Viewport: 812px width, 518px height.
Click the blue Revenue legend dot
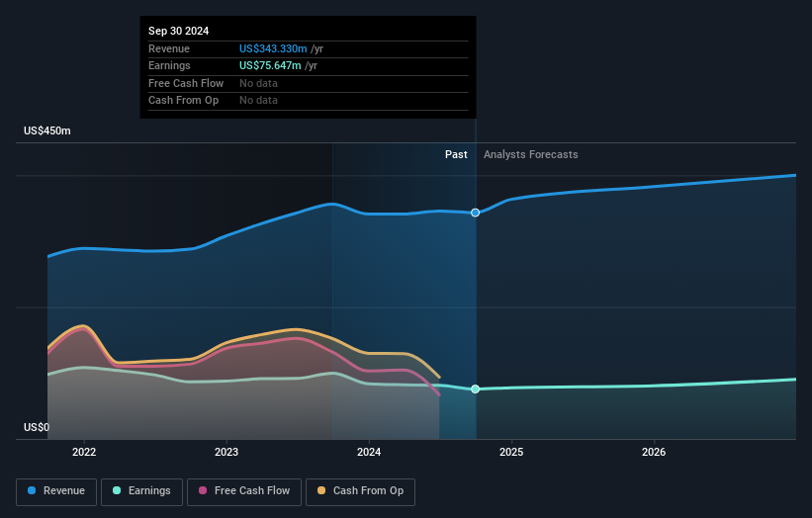32,490
